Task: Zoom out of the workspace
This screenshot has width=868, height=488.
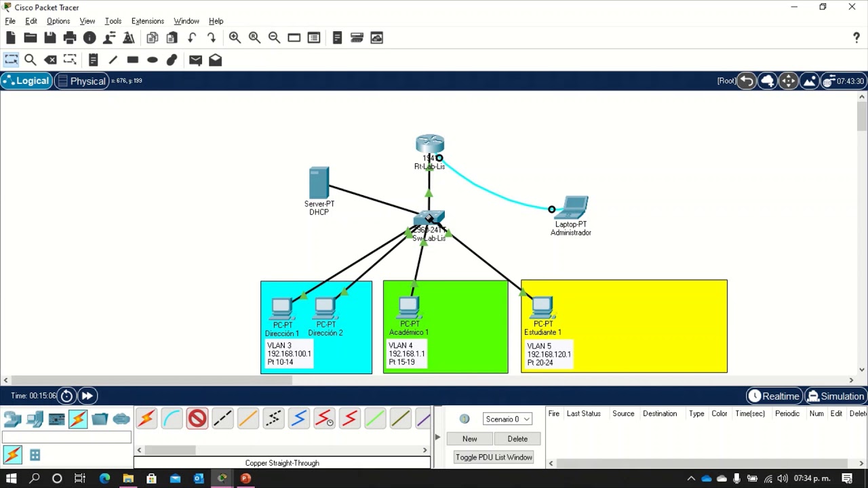Action: 274,38
